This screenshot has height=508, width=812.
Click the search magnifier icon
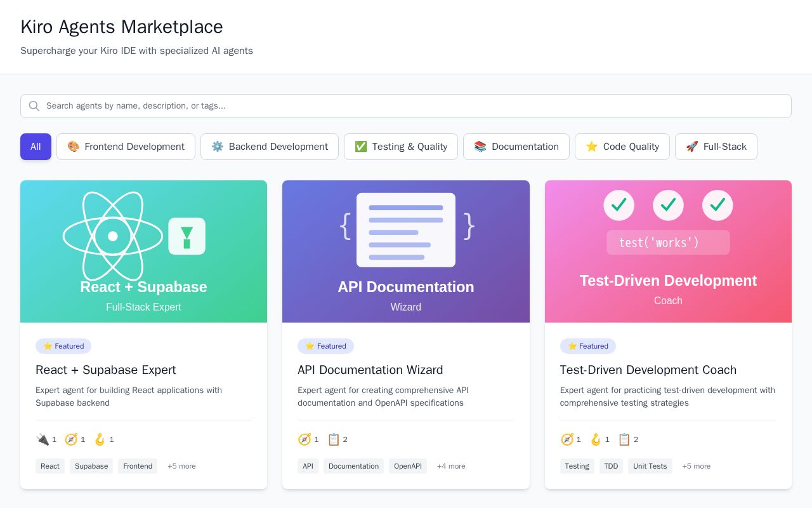(x=34, y=106)
